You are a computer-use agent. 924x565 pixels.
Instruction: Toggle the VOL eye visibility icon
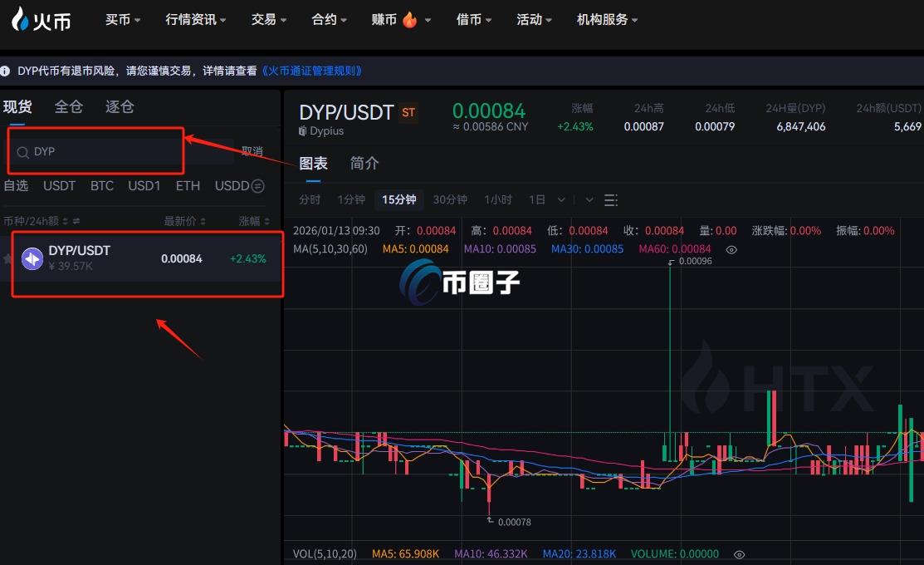pos(739,554)
